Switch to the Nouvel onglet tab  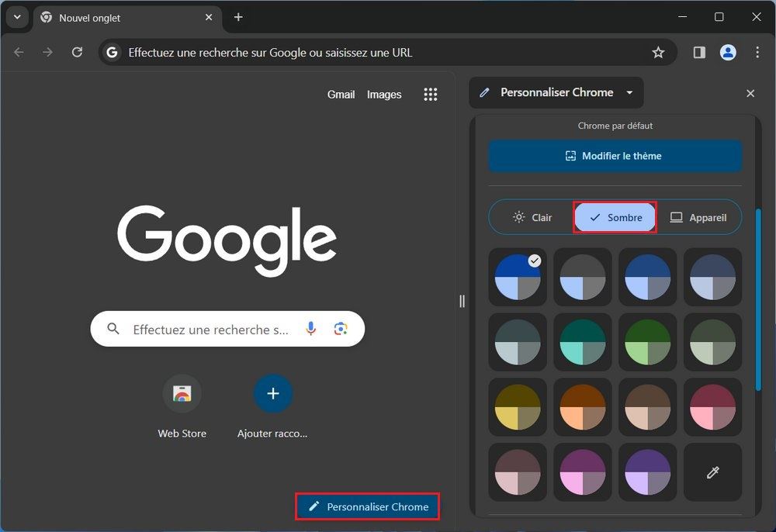pyautogui.click(x=124, y=18)
